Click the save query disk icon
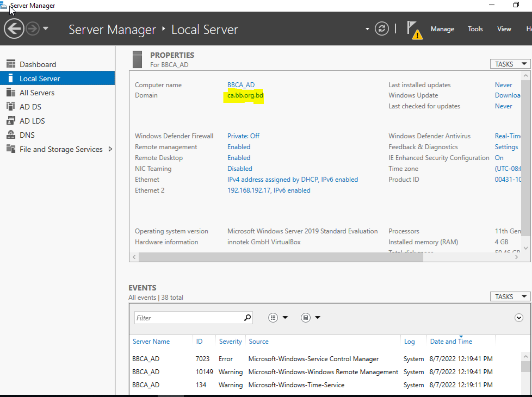Screen dimensions: 532x397 (x=305, y=318)
